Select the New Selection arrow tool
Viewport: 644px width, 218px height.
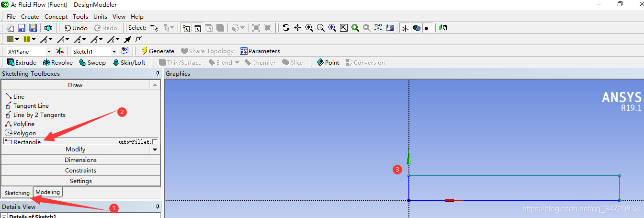point(154,28)
